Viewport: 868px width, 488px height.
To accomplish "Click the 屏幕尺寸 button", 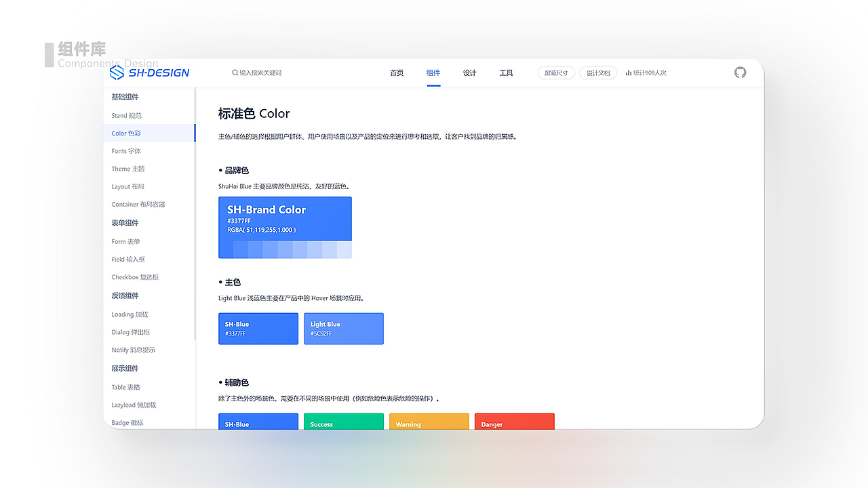I will tap(555, 73).
